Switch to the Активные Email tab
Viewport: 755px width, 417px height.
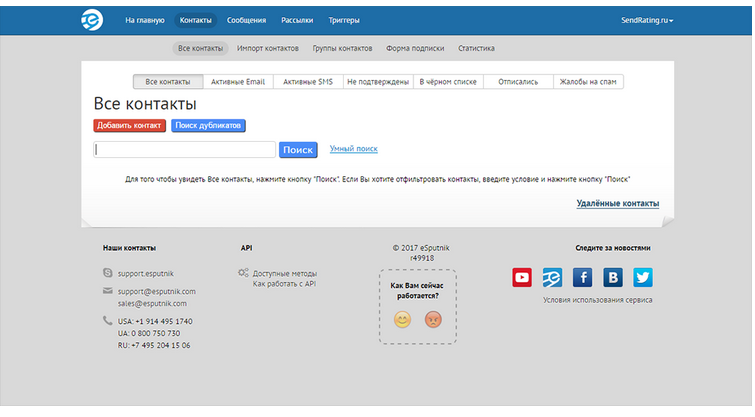[x=238, y=82]
